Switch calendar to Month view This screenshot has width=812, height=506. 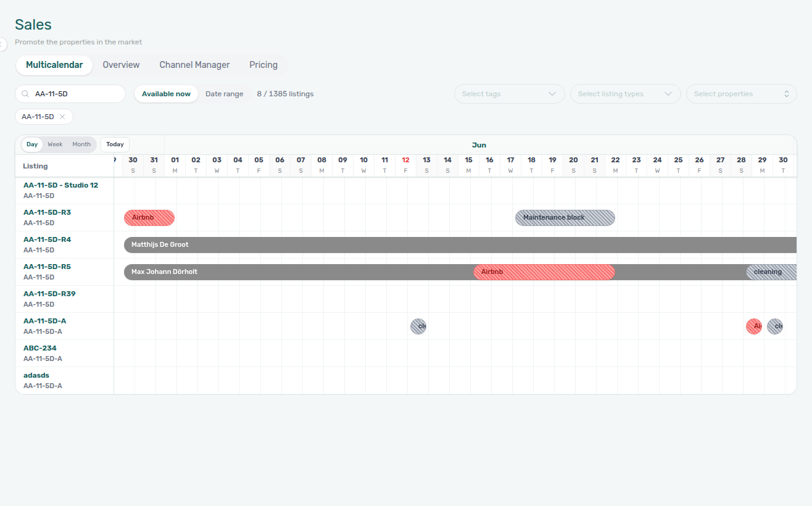point(81,144)
